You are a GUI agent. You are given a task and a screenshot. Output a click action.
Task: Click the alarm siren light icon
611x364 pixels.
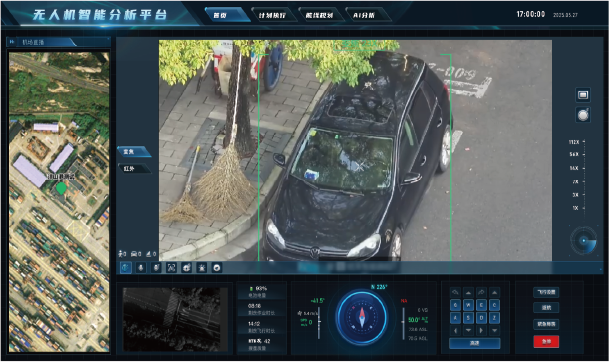tap(202, 268)
